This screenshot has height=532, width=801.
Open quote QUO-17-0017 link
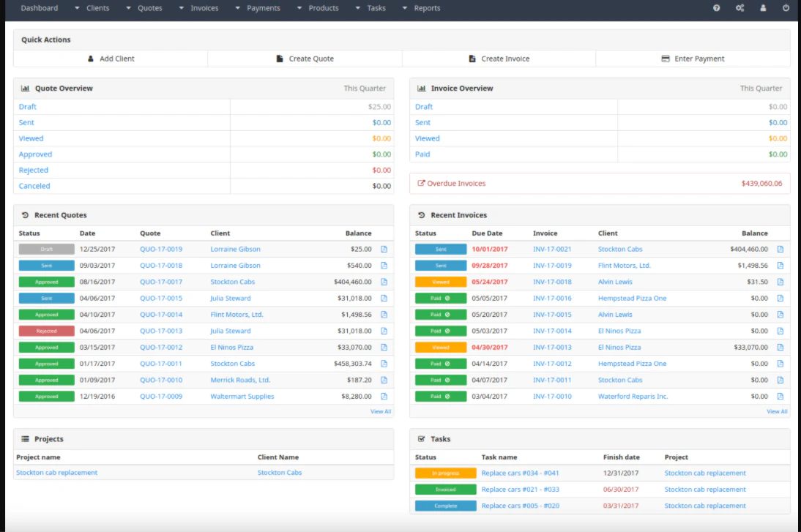tap(161, 282)
